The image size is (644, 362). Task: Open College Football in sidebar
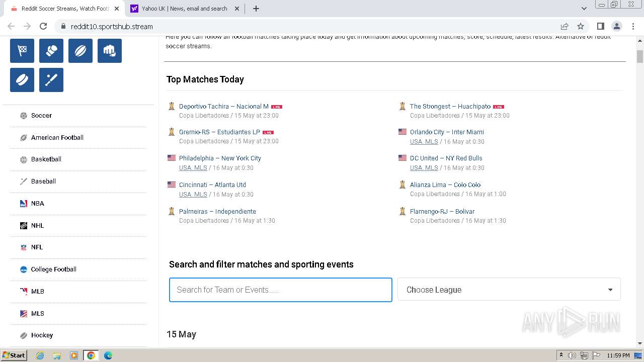pyautogui.click(x=54, y=269)
